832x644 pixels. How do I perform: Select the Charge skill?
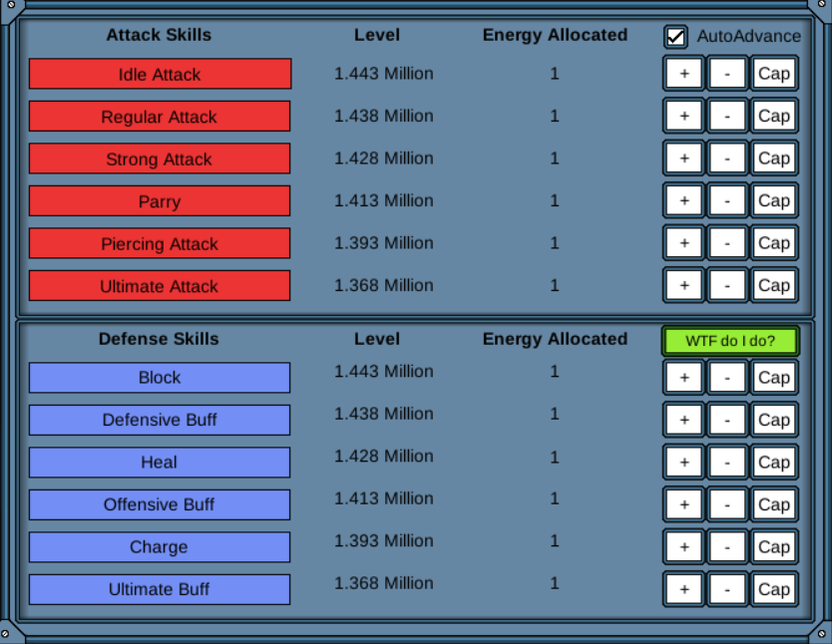[160, 546]
